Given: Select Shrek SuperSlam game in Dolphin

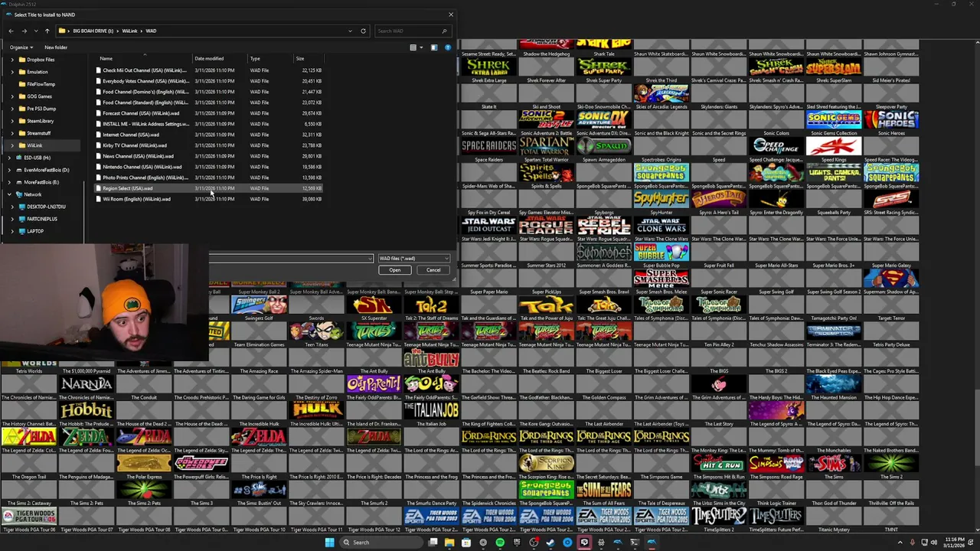Looking at the screenshot, I should click(x=834, y=70).
